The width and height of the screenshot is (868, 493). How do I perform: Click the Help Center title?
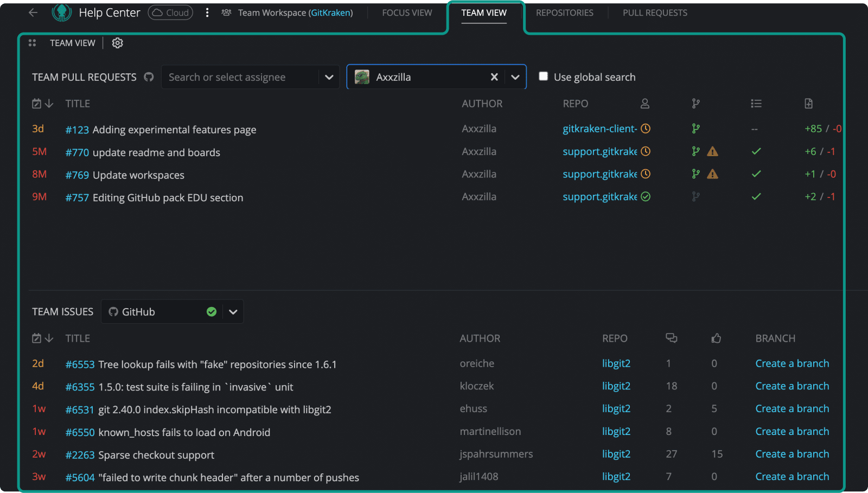[x=110, y=12]
